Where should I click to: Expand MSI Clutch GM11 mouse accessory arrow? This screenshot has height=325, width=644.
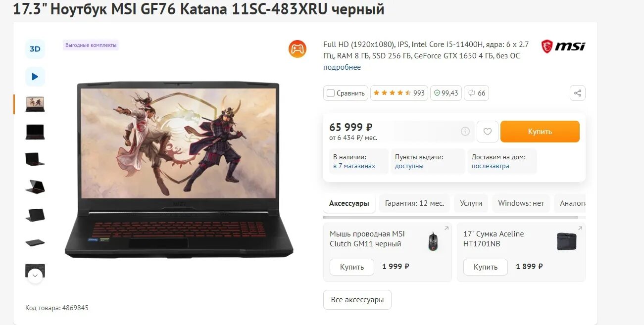446,229
